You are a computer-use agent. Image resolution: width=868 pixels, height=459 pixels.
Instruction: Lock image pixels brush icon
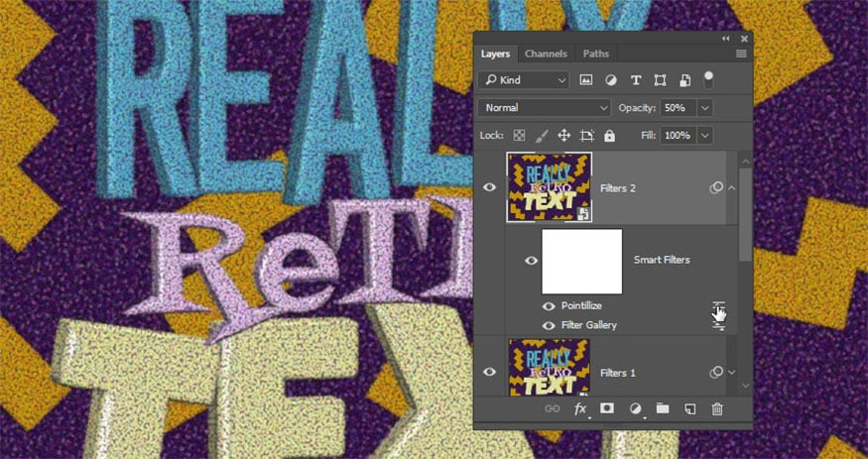tap(542, 136)
